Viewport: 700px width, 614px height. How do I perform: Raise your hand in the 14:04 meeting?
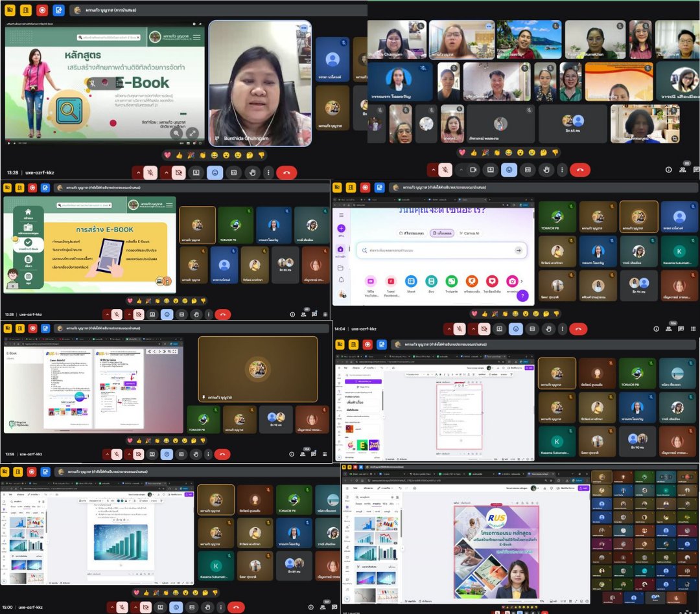click(x=548, y=329)
